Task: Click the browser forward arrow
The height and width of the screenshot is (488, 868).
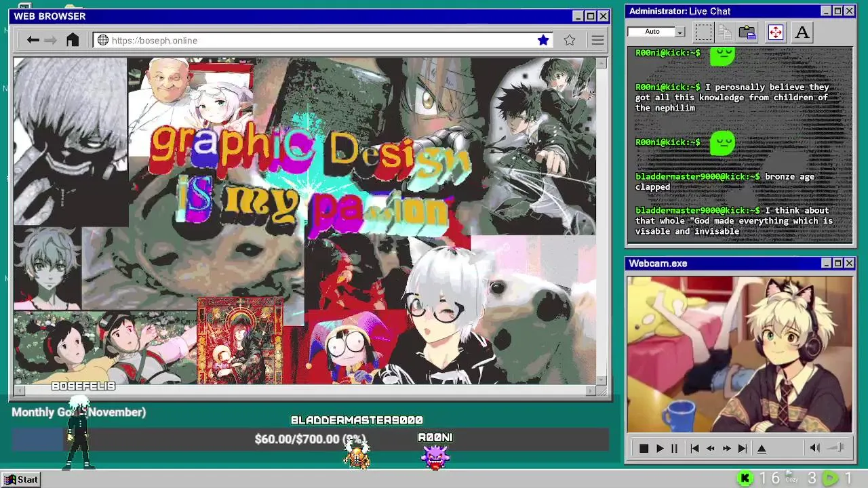Action: pyautogui.click(x=51, y=40)
